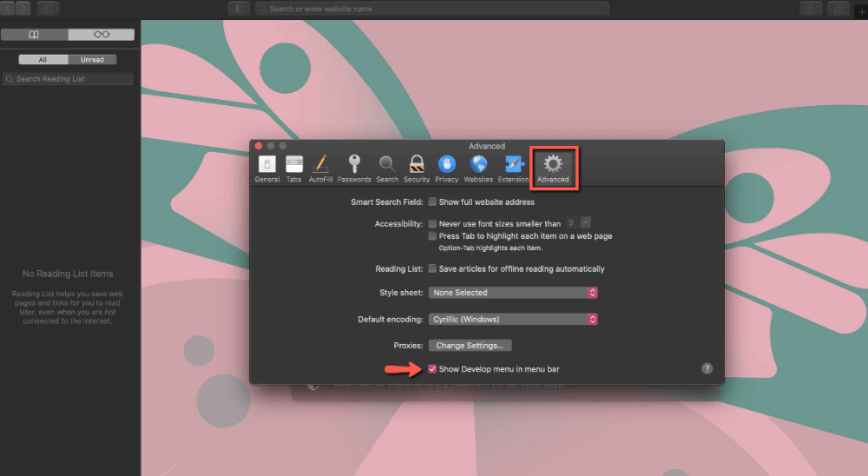
Task: Click the Safari address search field
Action: (431, 9)
